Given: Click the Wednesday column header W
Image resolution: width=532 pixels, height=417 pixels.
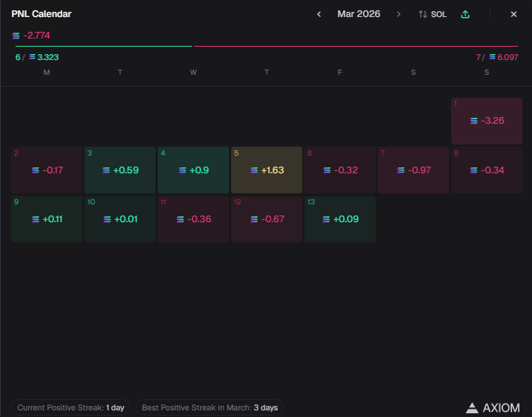Looking at the screenshot, I should click(x=193, y=72).
